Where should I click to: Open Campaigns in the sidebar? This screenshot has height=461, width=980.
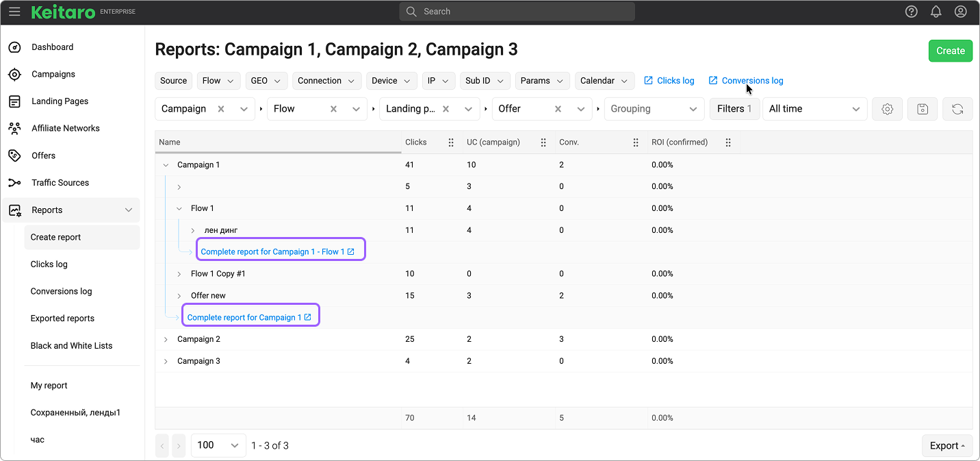coord(53,74)
